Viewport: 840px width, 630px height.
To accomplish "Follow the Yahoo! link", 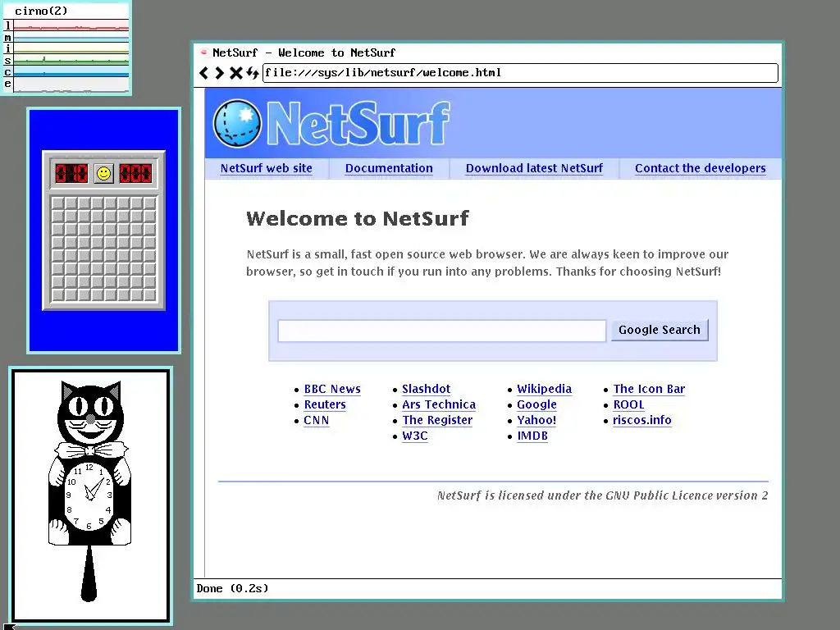I will point(536,420).
